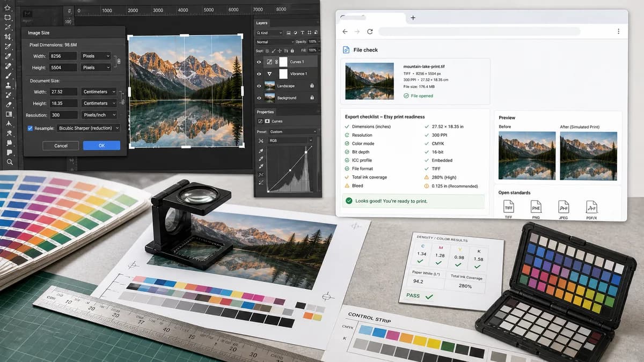This screenshot has width=644, height=362.
Task: Select the Gradient tool
Action: tap(9, 114)
